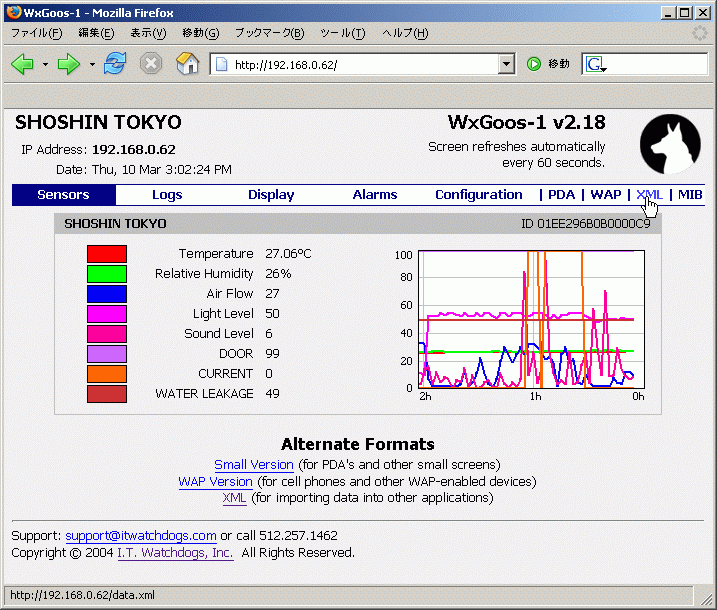Select the Sensors tab

point(64,195)
